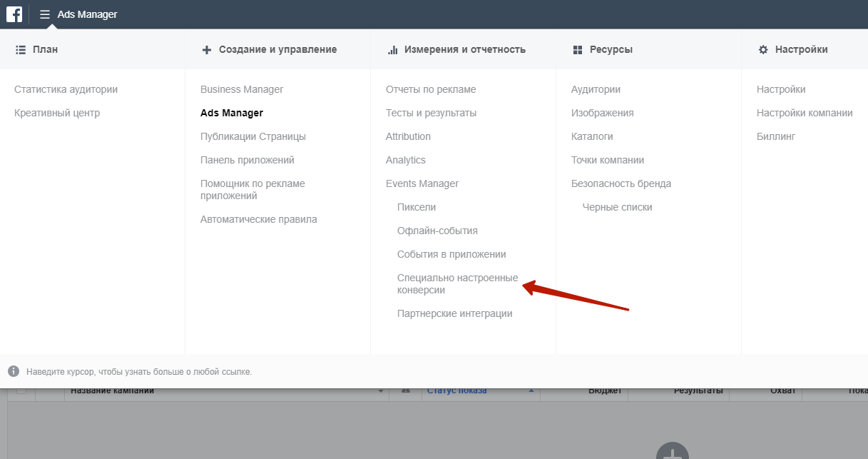The width and height of the screenshot is (868, 459).
Task: Open Автоматические правила
Action: click(x=259, y=219)
